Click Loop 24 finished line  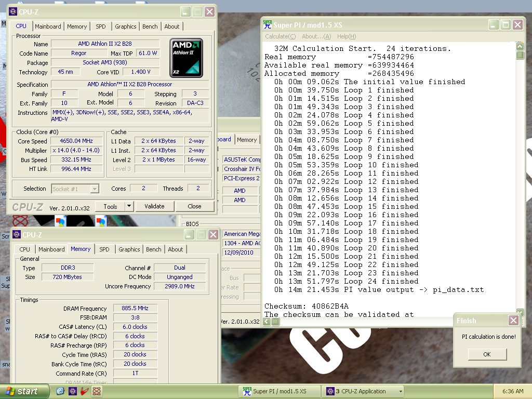click(346, 281)
